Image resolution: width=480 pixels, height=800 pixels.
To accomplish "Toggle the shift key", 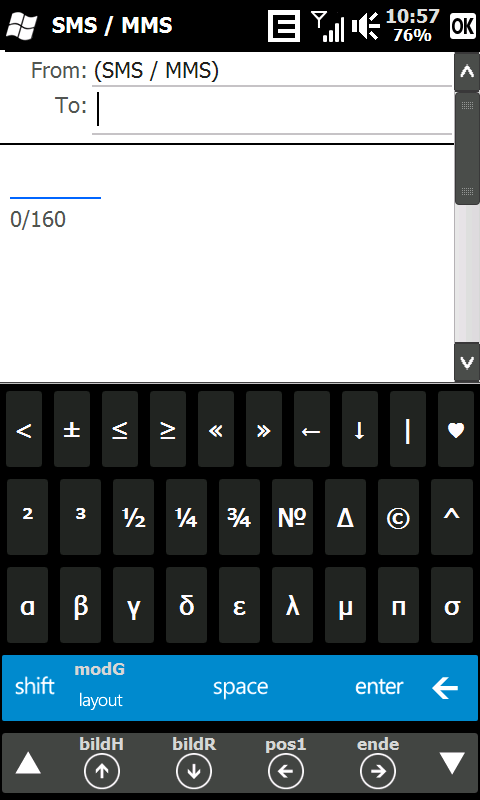I will click(x=35, y=687).
